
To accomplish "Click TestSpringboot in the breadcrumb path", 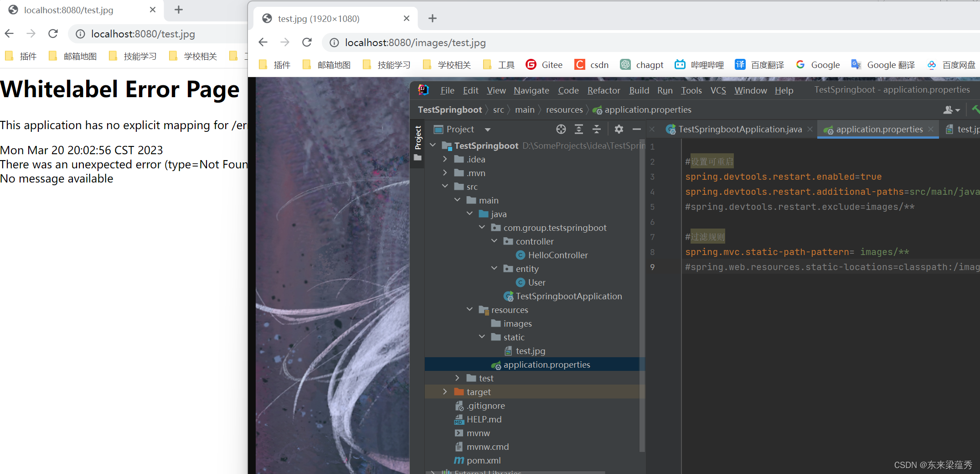I will (x=450, y=110).
